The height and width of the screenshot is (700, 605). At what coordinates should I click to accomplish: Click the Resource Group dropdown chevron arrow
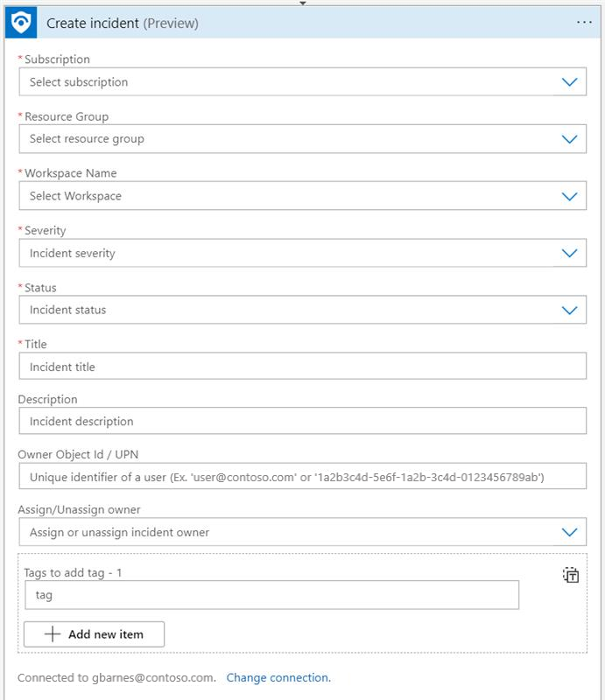click(x=569, y=139)
